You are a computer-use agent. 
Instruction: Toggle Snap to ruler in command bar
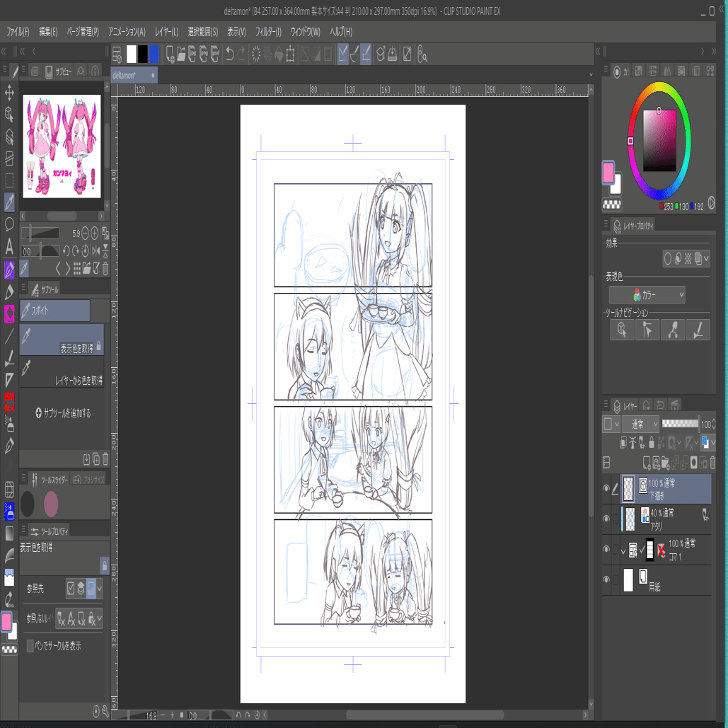pyautogui.click(x=343, y=54)
